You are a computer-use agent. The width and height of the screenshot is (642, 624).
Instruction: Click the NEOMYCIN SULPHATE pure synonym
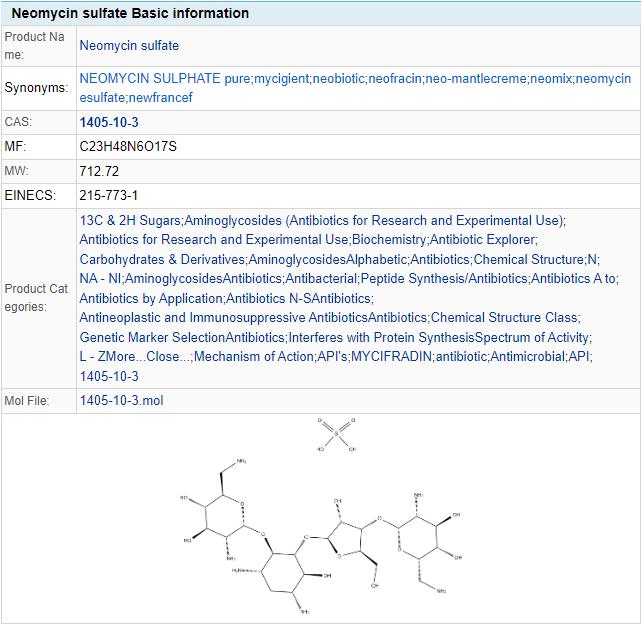coord(164,79)
